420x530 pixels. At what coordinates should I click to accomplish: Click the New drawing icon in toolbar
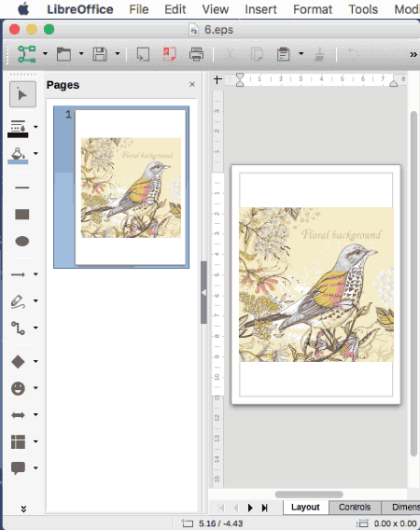27,54
